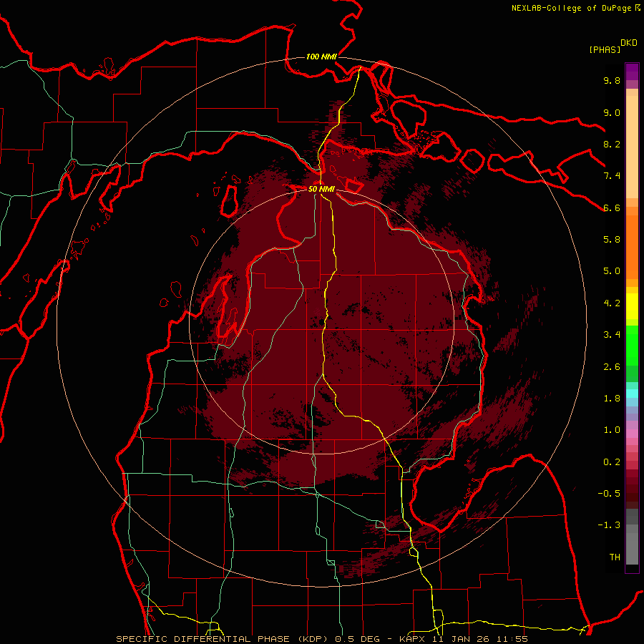Viewport: 644px width, 644px height.
Task: Select the 5.0 scale value
Action: [x=612, y=271]
